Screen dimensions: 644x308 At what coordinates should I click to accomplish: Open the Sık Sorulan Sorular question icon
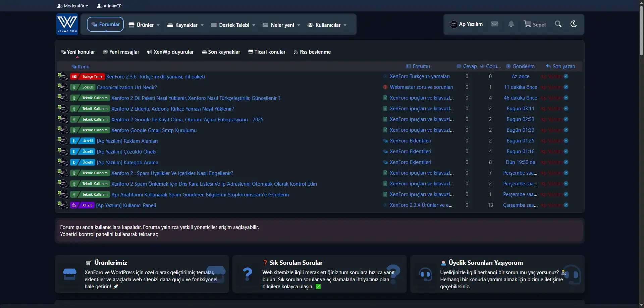point(248,274)
